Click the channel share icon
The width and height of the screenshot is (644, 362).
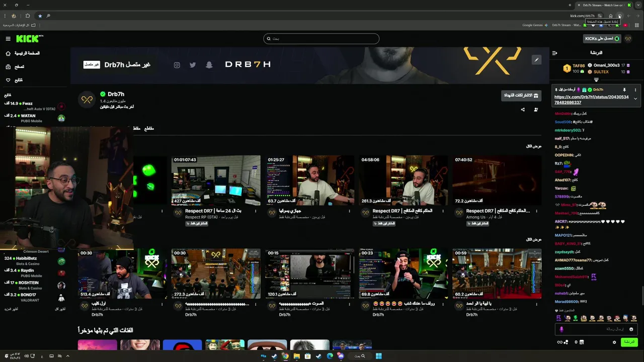[522, 110]
